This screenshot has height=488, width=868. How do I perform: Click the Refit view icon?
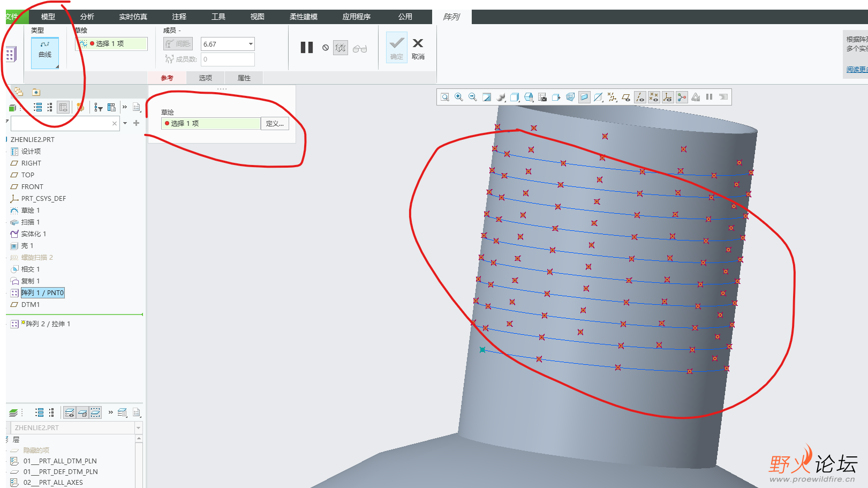pos(445,97)
